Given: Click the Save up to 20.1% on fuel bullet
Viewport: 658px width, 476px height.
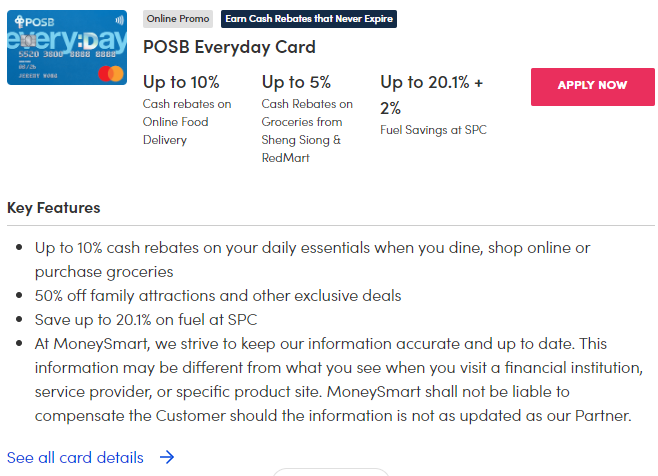Looking at the screenshot, I should click(x=146, y=319).
